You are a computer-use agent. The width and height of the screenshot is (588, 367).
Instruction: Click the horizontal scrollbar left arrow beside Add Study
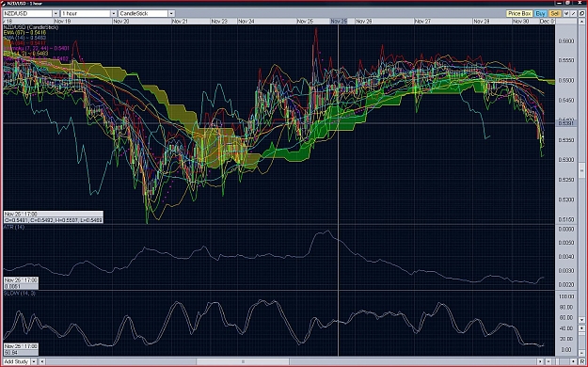[x=42, y=361]
